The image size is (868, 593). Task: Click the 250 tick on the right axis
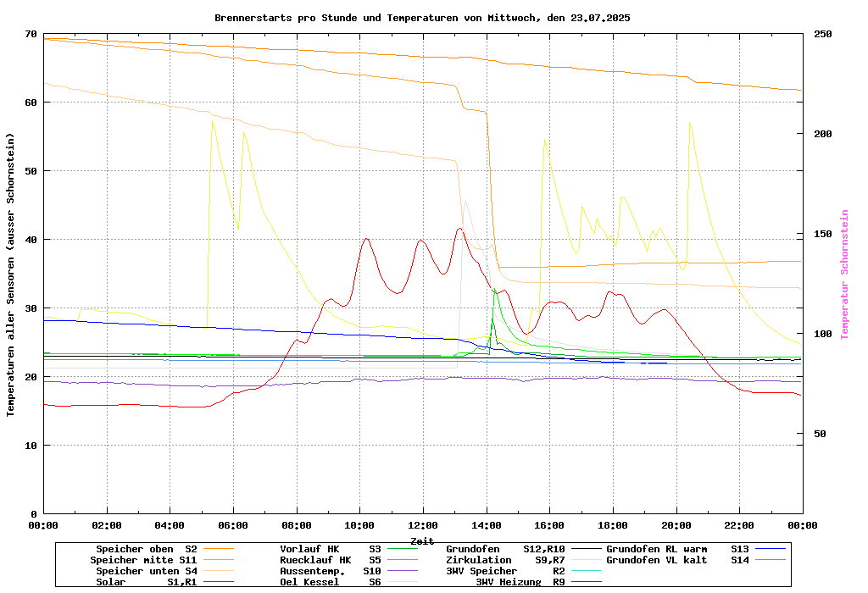[823, 34]
